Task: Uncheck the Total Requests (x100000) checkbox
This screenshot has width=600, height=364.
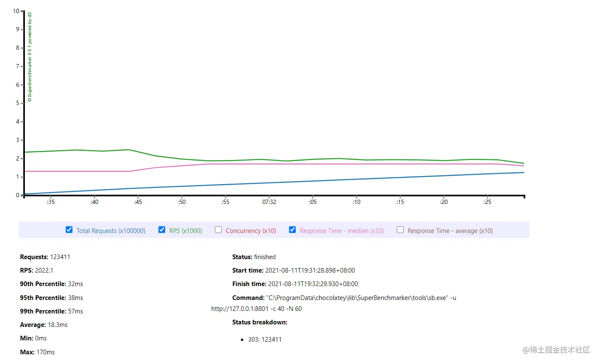Action: (69, 230)
